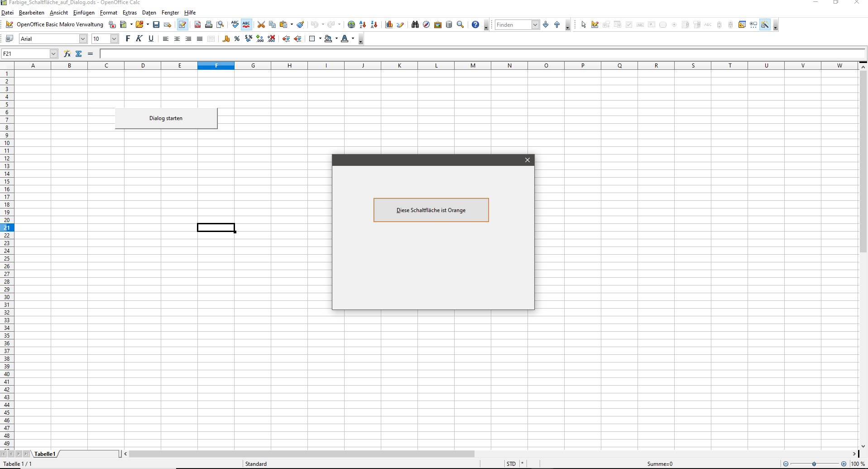Expand the Name Box cell reference dropdown
The width and height of the screenshot is (868, 469).
coord(53,54)
